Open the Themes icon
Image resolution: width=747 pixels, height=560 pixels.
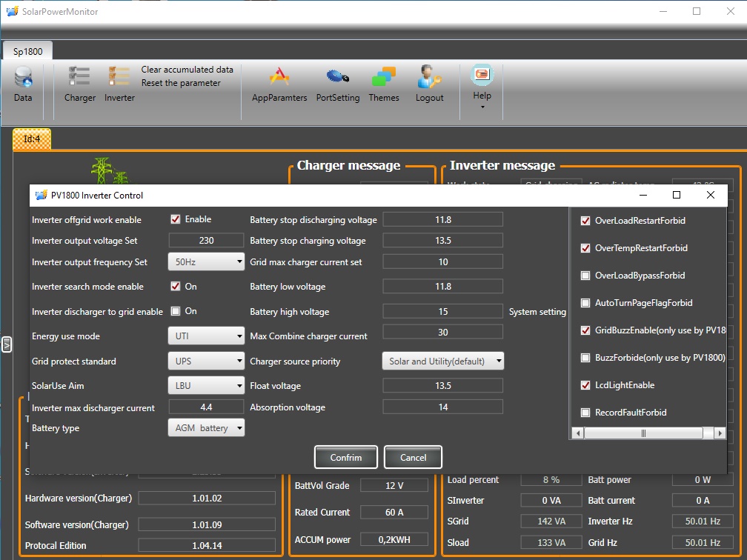(384, 77)
